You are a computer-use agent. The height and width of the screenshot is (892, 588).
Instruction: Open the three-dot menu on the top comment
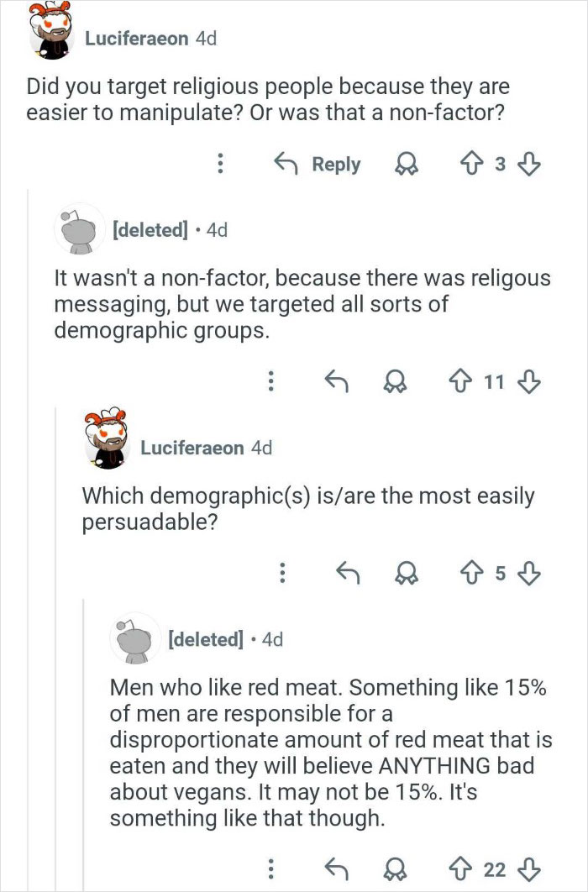point(220,165)
